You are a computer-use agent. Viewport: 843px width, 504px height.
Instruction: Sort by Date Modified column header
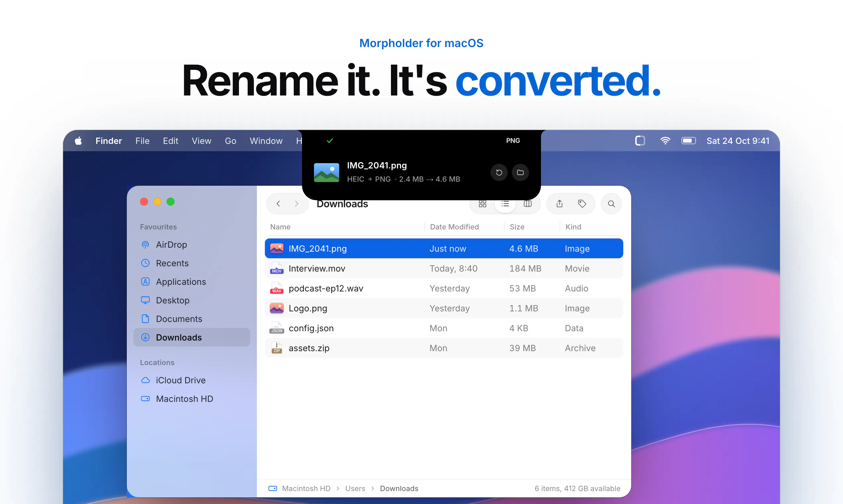click(x=454, y=227)
